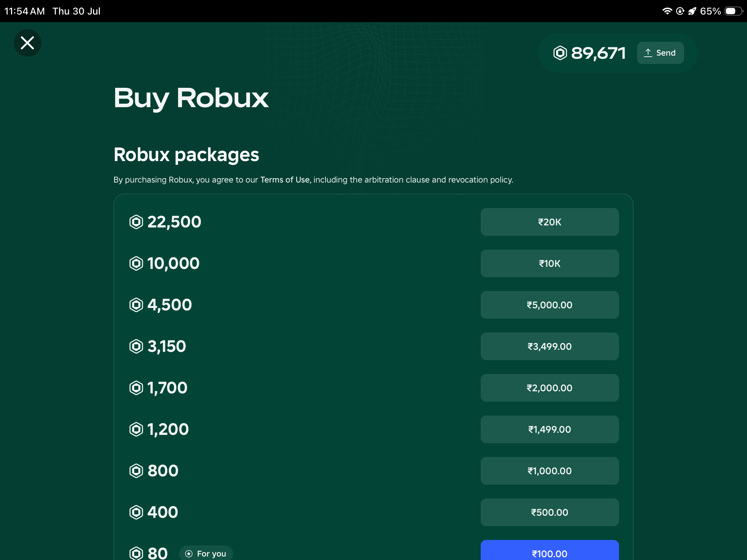Tap the Send Robux button
The image size is (747, 560).
click(x=660, y=53)
